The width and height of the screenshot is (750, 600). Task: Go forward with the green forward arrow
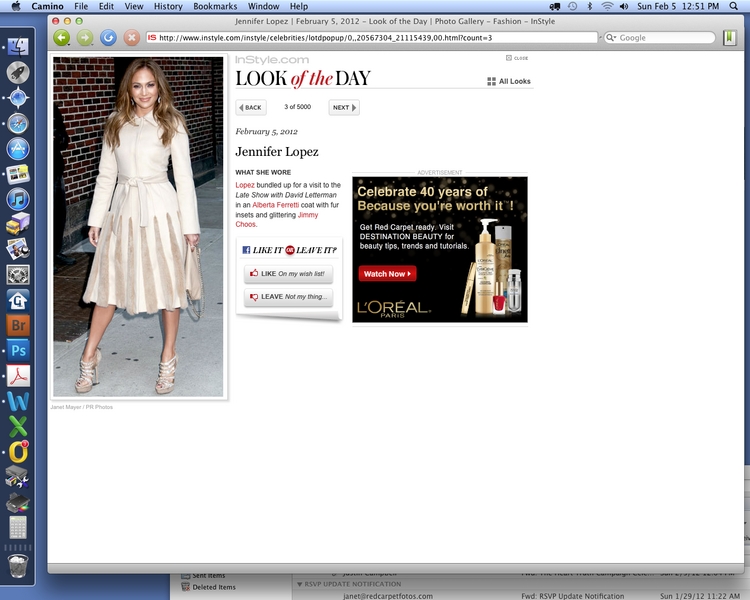pyautogui.click(x=85, y=37)
